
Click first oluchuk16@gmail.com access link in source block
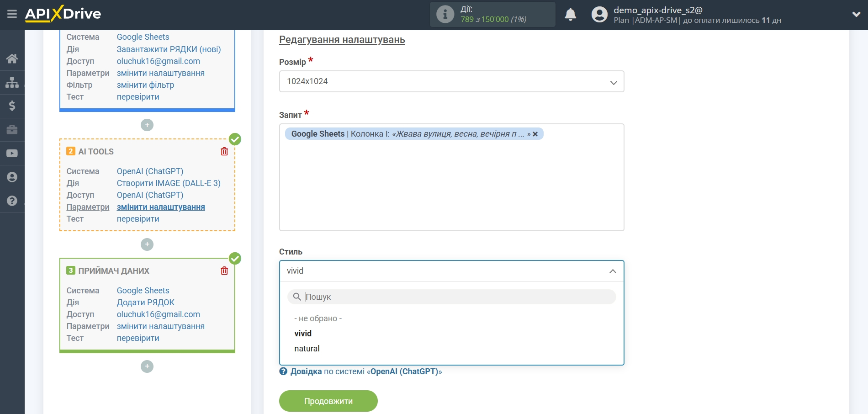coord(158,61)
